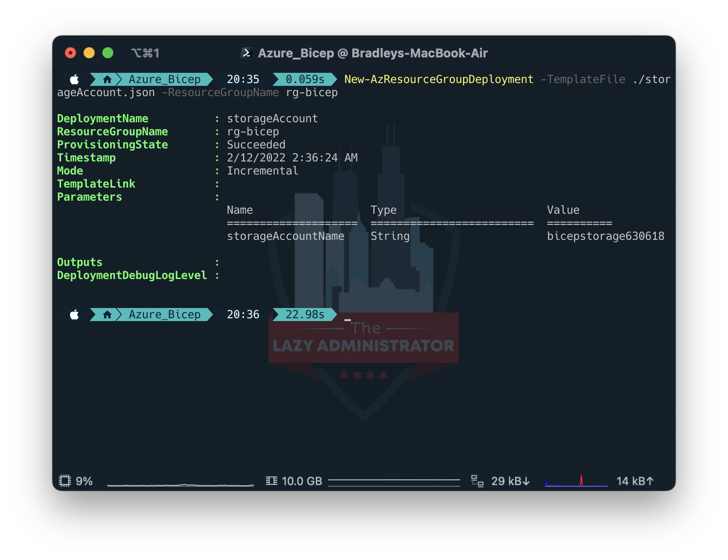Click the String type cell
728x560 pixels.
390,236
